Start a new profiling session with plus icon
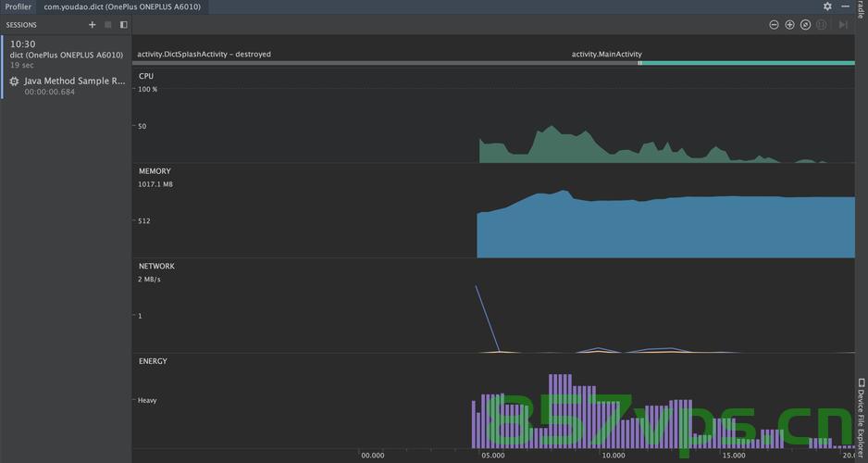The image size is (868, 463). coord(93,24)
